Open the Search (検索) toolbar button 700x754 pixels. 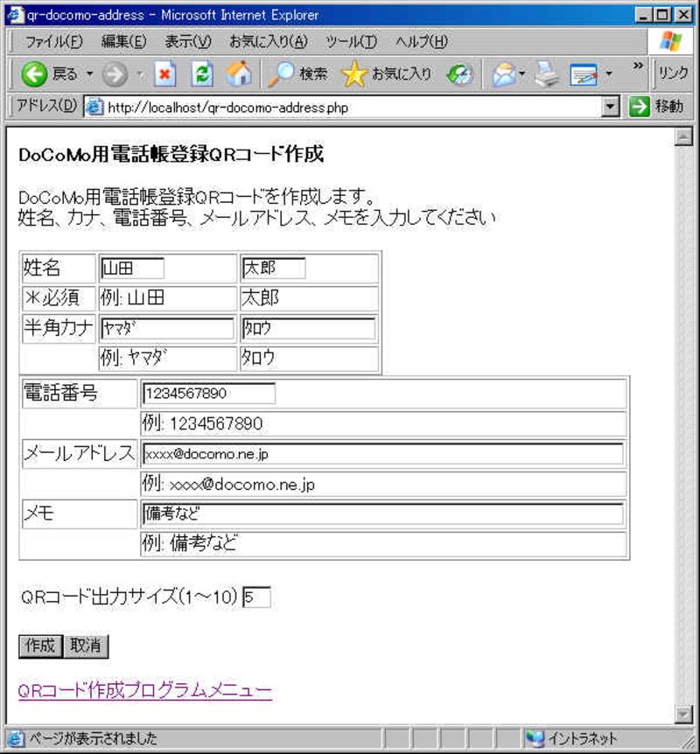click(x=297, y=75)
